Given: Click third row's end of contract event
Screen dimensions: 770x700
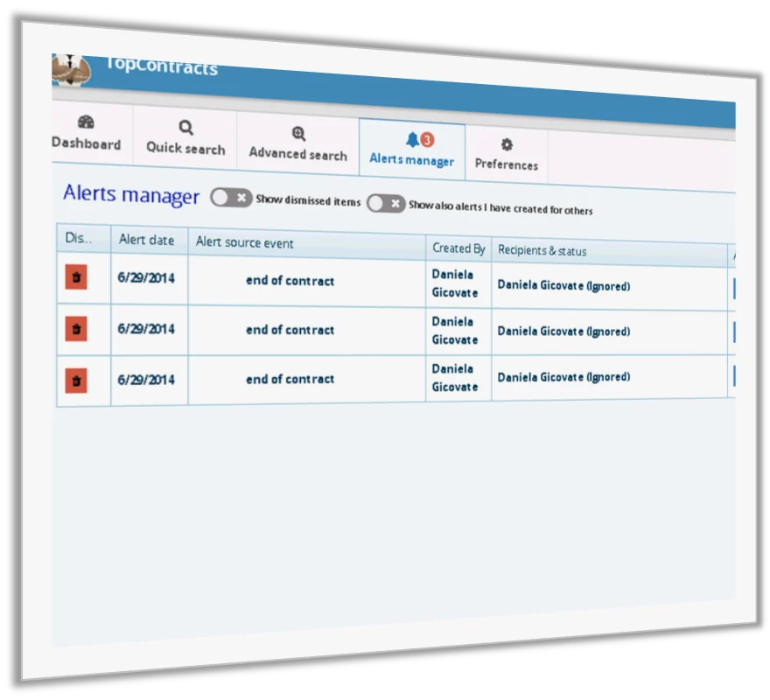Looking at the screenshot, I should [290, 379].
